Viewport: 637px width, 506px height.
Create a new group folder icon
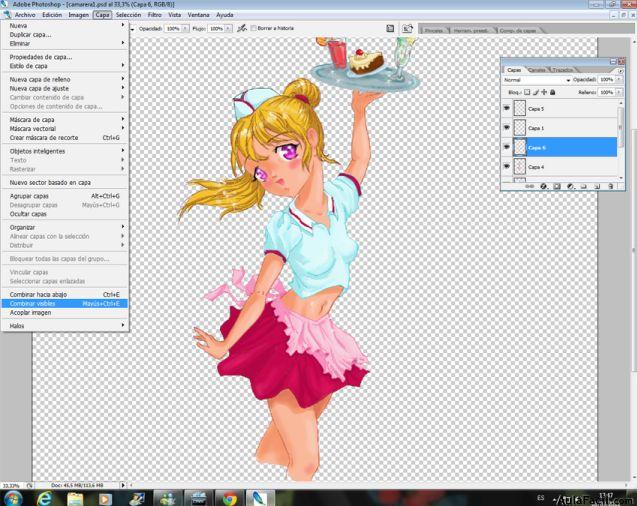584,186
